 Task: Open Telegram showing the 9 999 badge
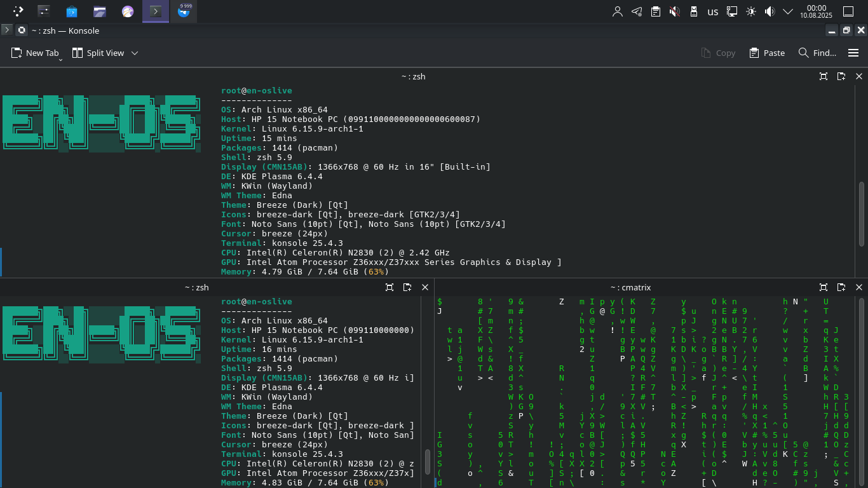click(184, 11)
